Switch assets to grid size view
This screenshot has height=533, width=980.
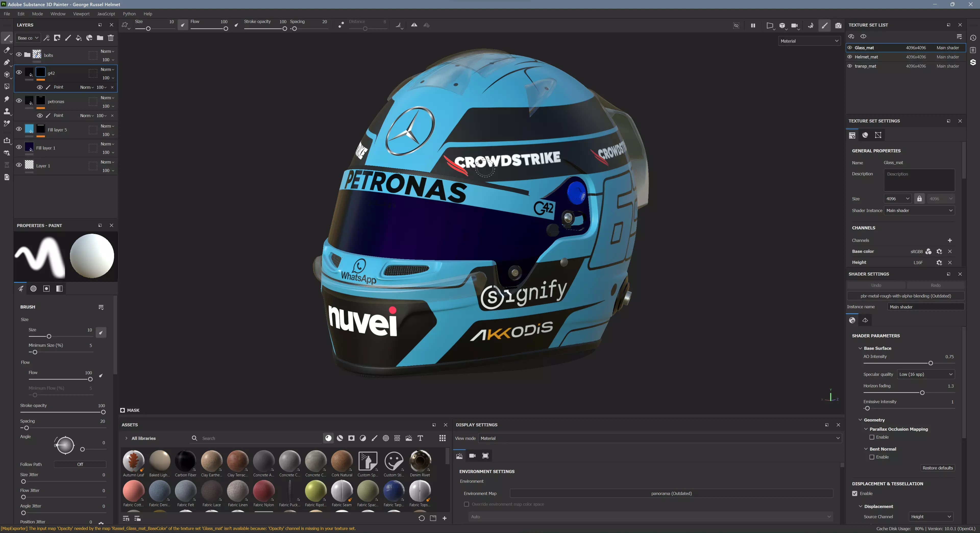(443, 438)
